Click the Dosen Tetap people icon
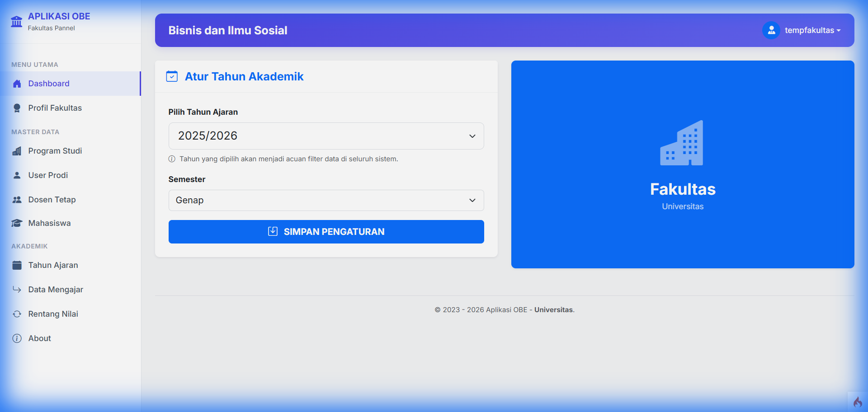Screen dimensions: 868x412 pyautogui.click(x=17, y=200)
